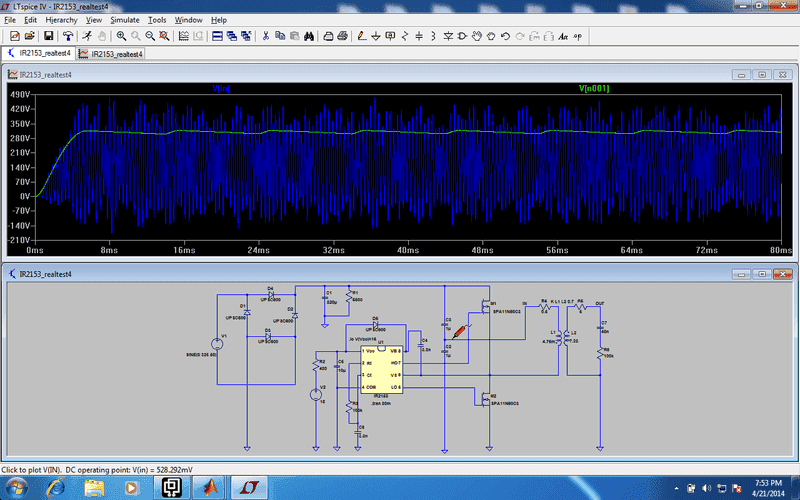Viewport: 800px width, 500px height.
Task: Click the V(n001) trace label
Action: 594,88
